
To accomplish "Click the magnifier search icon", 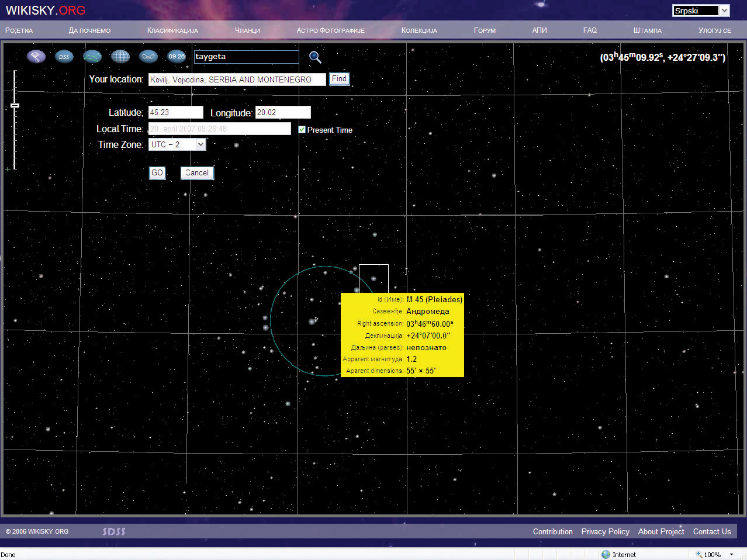I will coord(315,57).
